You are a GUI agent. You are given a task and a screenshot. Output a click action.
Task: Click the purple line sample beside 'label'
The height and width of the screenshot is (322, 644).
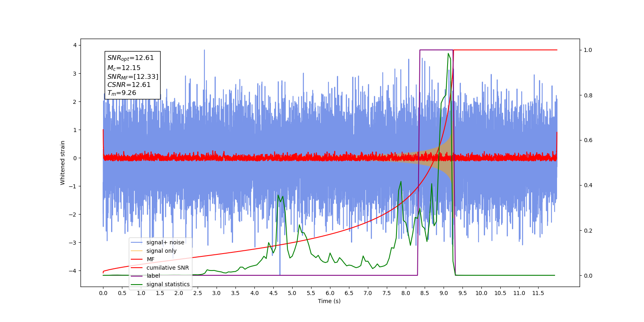point(137,276)
